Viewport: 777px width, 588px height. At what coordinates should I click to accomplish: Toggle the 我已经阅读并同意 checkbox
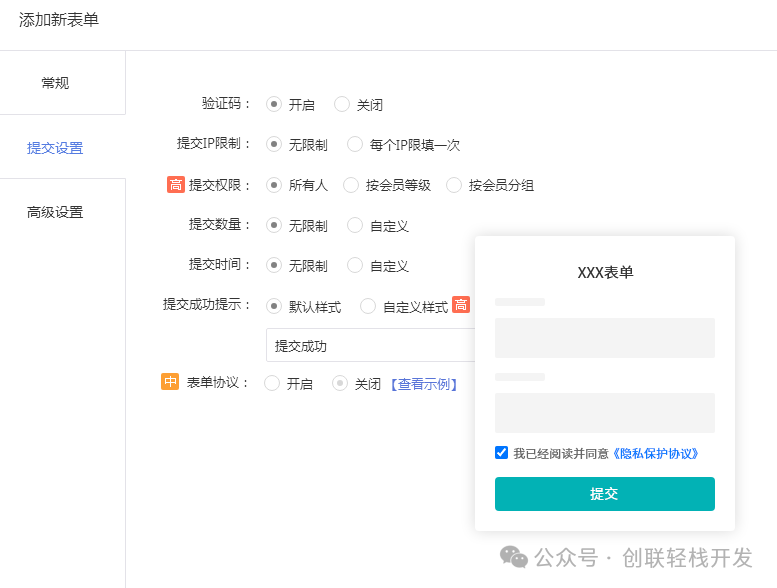(501, 453)
